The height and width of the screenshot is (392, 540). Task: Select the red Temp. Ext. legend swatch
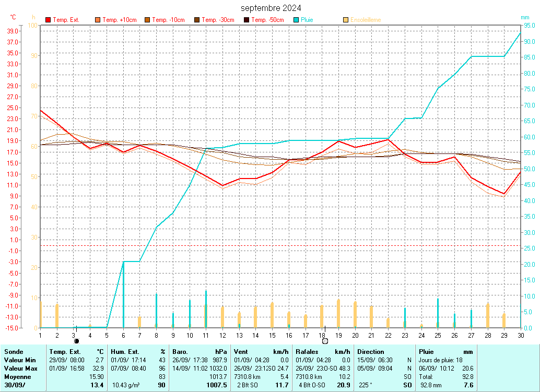pos(48,20)
